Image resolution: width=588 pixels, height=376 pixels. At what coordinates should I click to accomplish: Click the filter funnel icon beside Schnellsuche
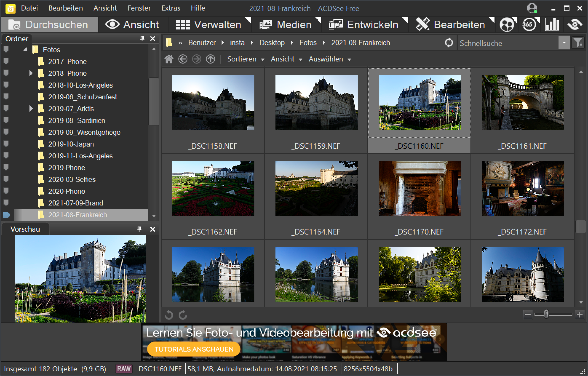(578, 43)
